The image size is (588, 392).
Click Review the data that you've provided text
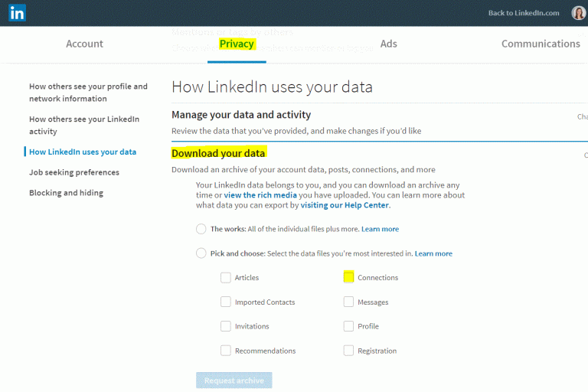pyautogui.click(x=296, y=131)
